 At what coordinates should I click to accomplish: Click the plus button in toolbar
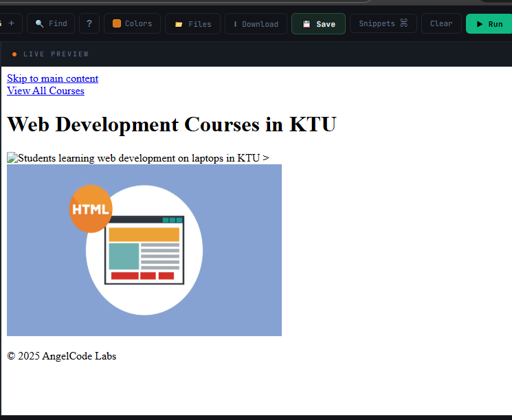[x=11, y=23]
